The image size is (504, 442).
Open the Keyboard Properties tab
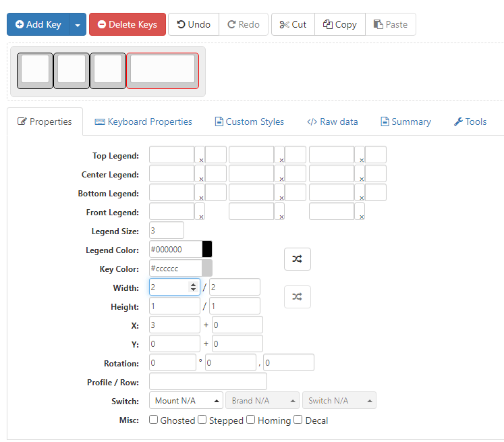(x=143, y=122)
